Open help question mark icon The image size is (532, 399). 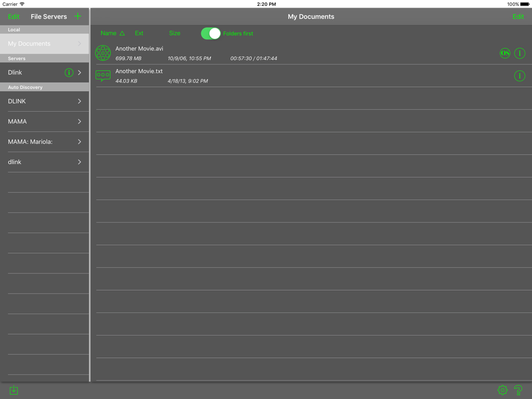[x=518, y=390]
